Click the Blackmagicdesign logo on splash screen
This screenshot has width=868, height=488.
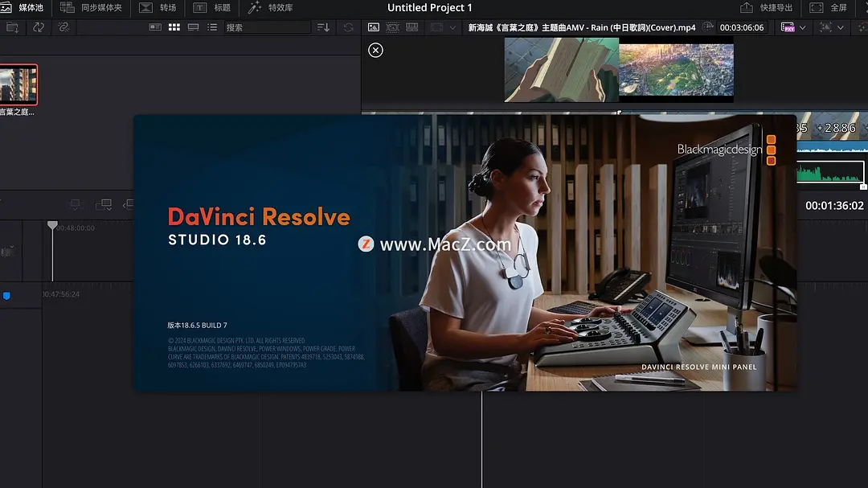(x=726, y=150)
